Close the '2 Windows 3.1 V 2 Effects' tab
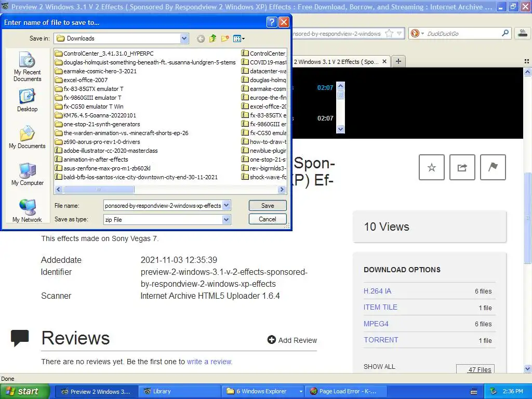This screenshot has height=399, width=532. [x=384, y=61]
